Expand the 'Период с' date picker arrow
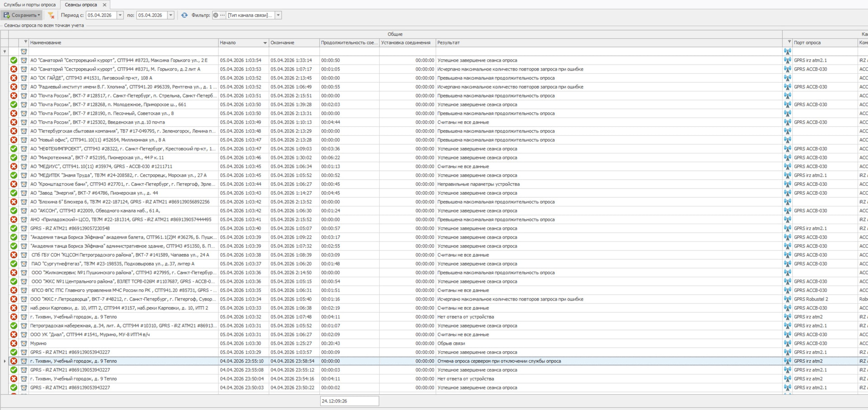Viewport: 868px width, 410px height. [x=120, y=15]
